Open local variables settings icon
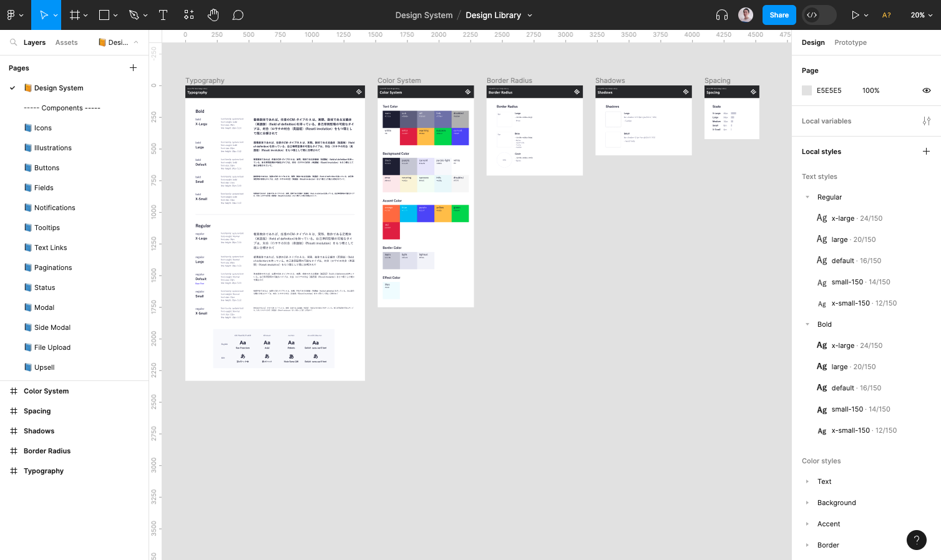 tap(927, 121)
